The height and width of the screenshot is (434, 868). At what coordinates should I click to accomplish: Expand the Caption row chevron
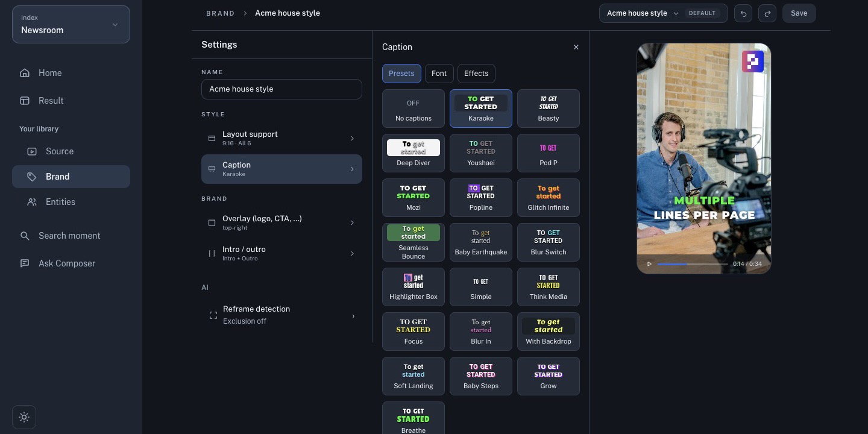352,169
